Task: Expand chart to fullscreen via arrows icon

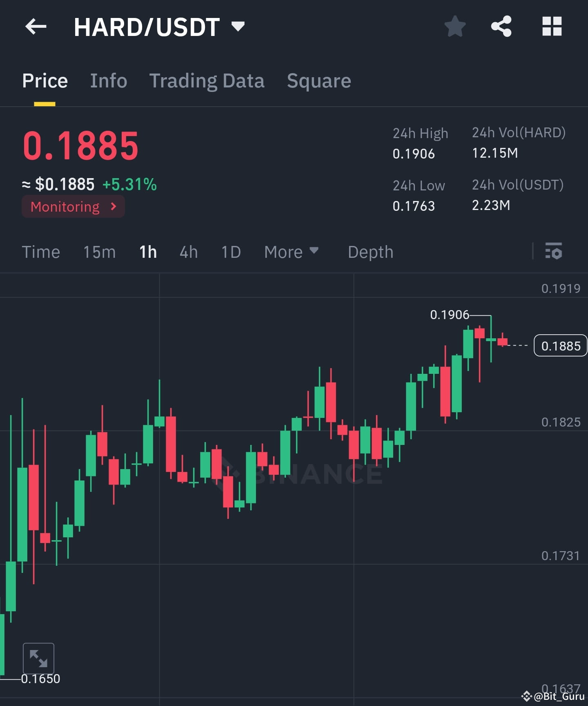Action: [x=38, y=658]
